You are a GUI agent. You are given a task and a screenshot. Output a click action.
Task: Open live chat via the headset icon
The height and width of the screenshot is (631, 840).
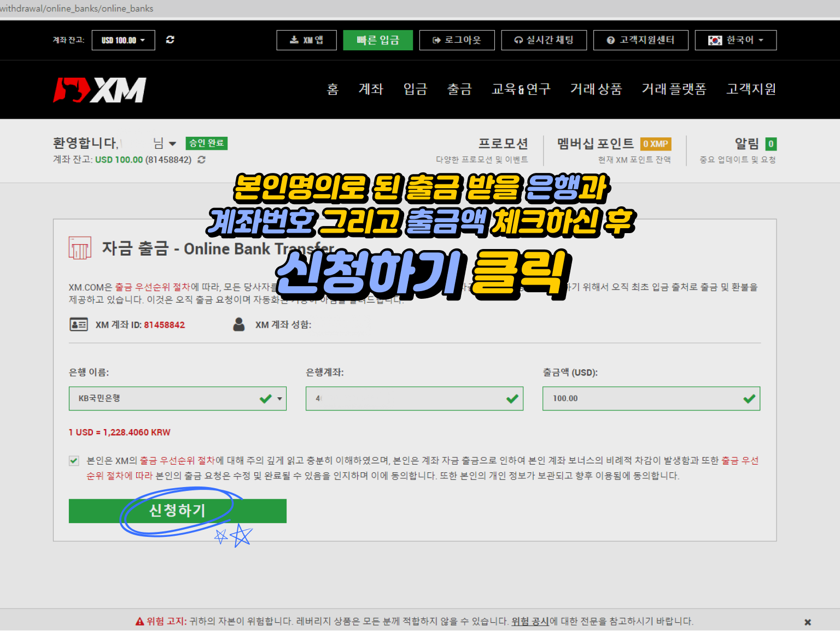coord(517,39)
